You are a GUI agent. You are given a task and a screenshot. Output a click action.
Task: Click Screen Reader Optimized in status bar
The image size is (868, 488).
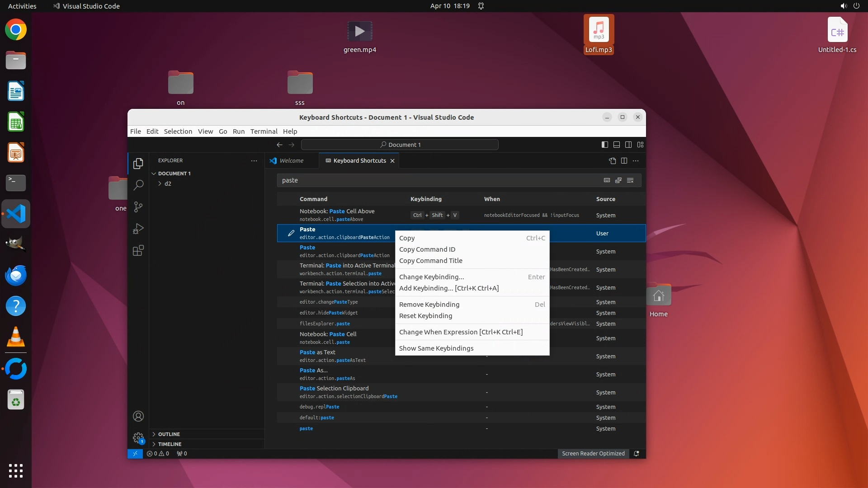pos(593,453)
